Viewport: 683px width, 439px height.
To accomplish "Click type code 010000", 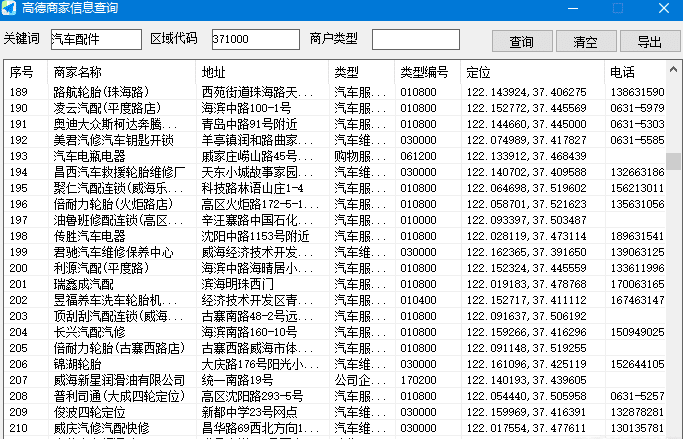I will [x=419, y=220].
